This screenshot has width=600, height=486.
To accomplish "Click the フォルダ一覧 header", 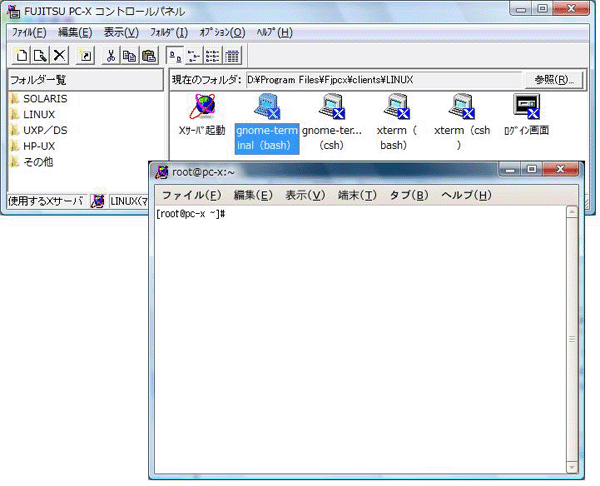I will pos(86,80).
